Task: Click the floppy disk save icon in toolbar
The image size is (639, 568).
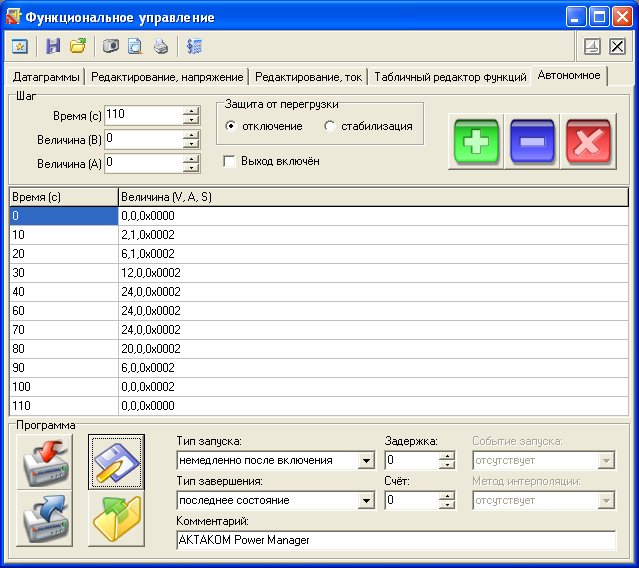Action: (x=53, y=46)
